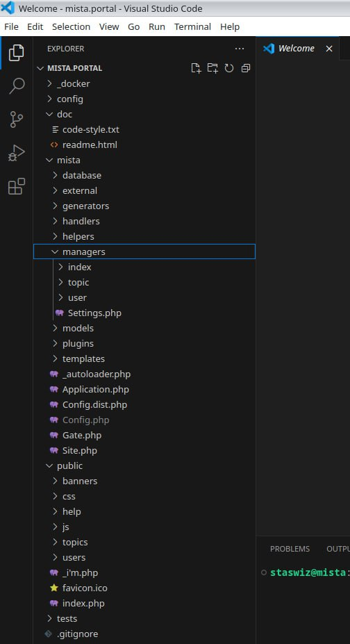
Task: Open the Run menu
Action: click(x=157, y=26)
